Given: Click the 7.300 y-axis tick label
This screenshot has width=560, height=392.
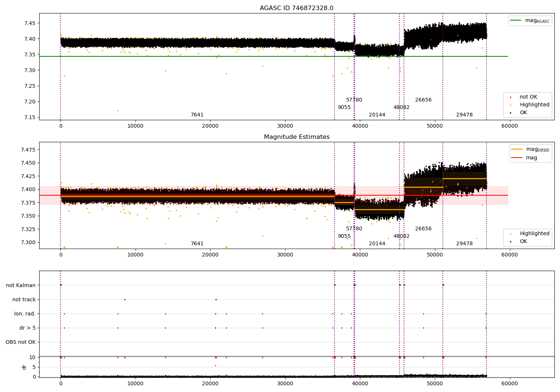Looking at the screenshot, I should (28, 242).
